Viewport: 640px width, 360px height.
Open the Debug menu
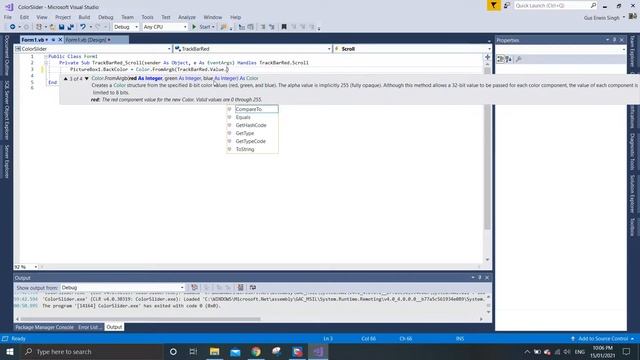106,17
